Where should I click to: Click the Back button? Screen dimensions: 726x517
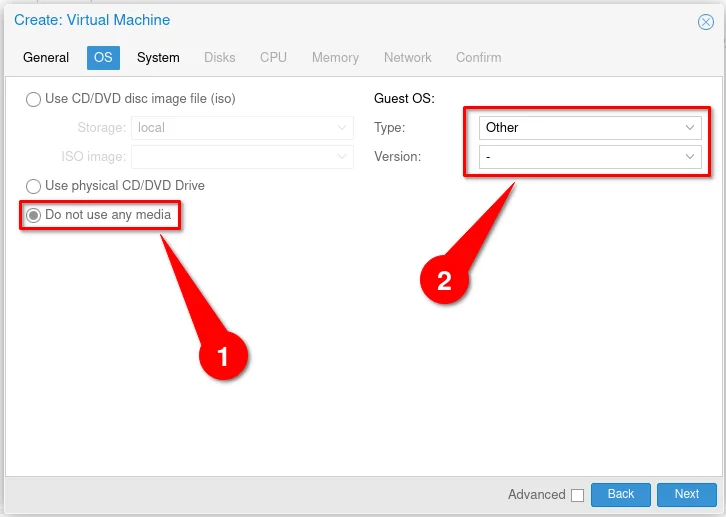coord(621,494)
